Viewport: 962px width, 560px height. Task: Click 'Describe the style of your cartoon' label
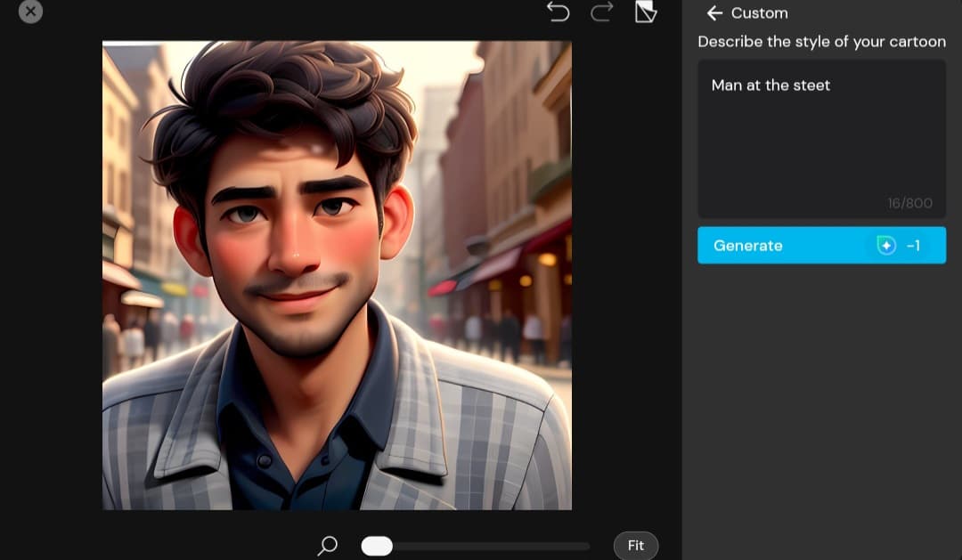tap(821, 42)
